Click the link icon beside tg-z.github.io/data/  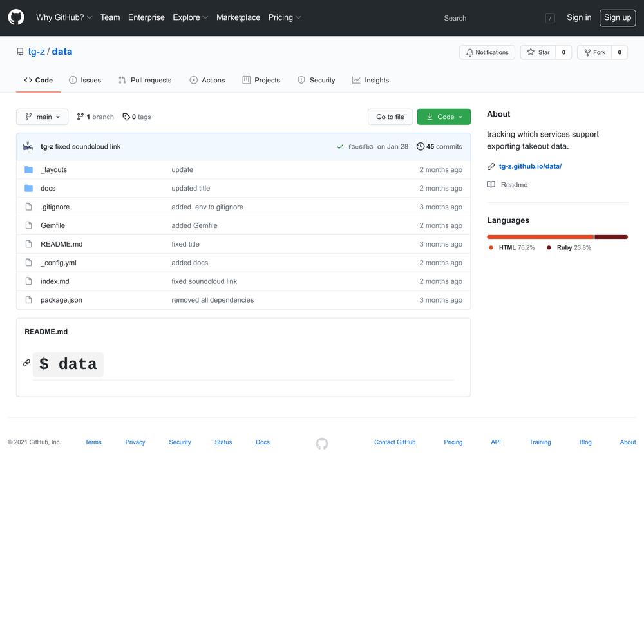[491, 166]
